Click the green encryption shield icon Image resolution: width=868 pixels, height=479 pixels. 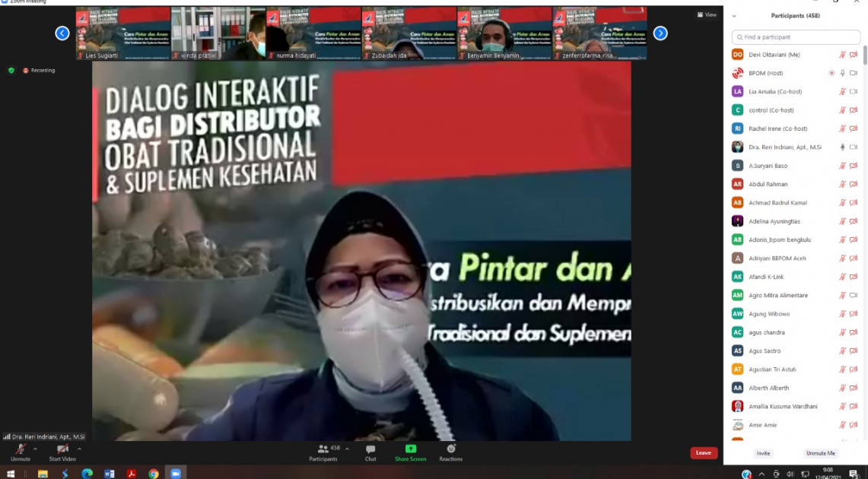[x=11, y=70]
